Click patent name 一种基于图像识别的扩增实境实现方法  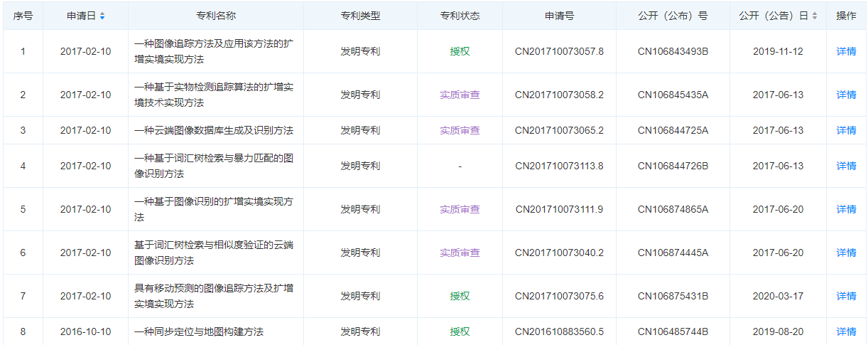(x=214, y=209)
